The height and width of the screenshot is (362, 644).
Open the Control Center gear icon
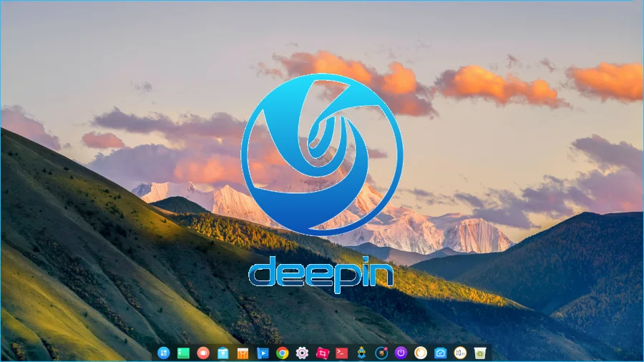pyautogui.click(x=302, y=353)
